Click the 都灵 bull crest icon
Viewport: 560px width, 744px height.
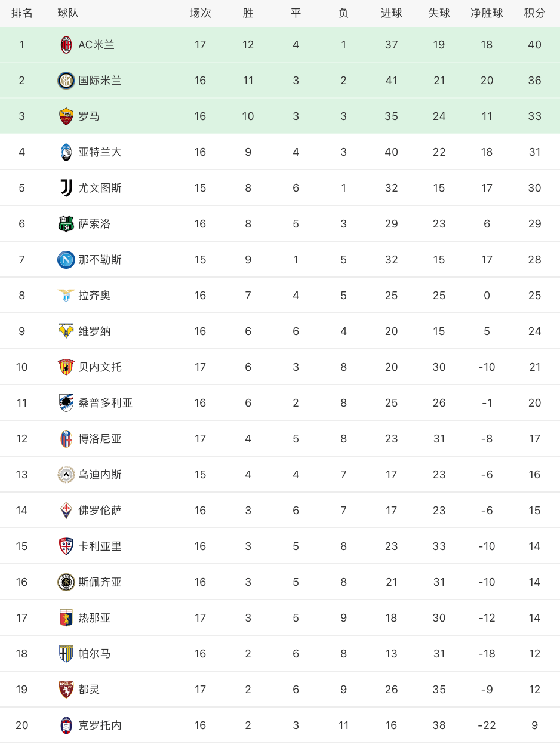point(66,690)
